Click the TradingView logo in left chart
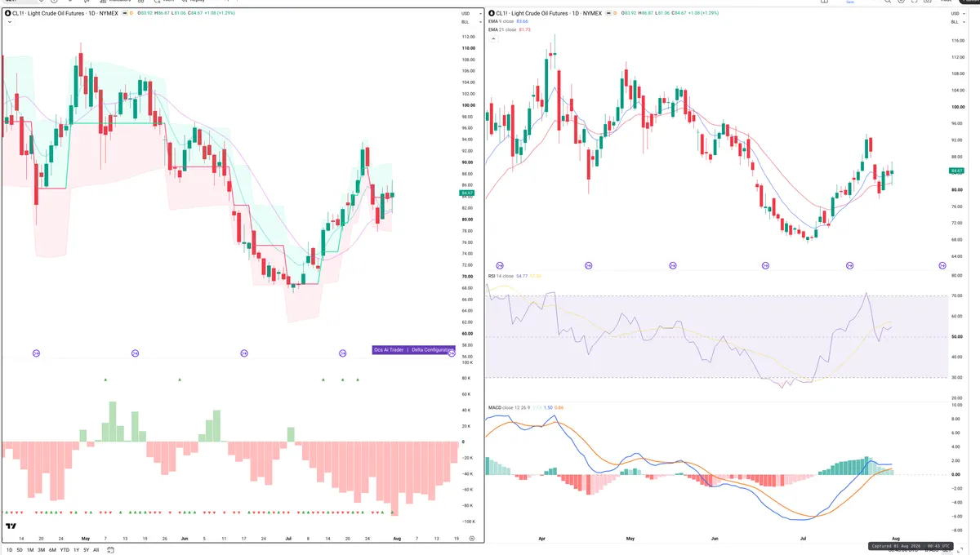Image resolution: width=980 pixels, height=555 pixels. click(11, 526)
